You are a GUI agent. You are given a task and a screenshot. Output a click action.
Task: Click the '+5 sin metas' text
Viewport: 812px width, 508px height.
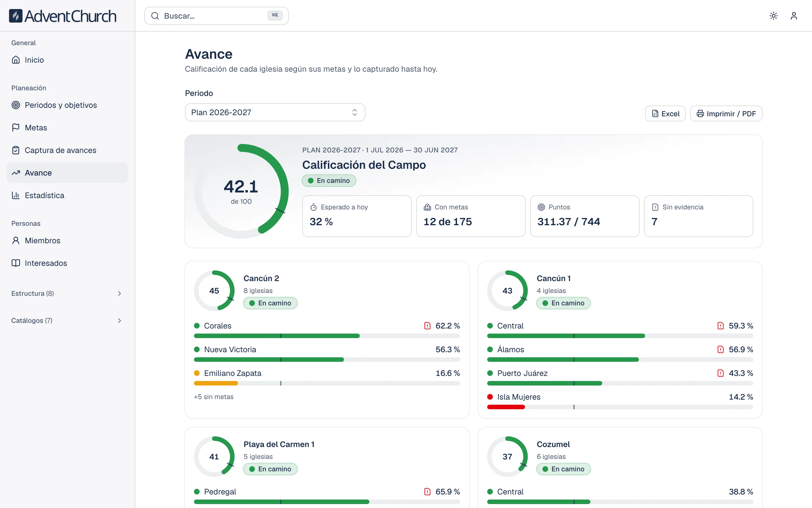click(x=214, y=397)
